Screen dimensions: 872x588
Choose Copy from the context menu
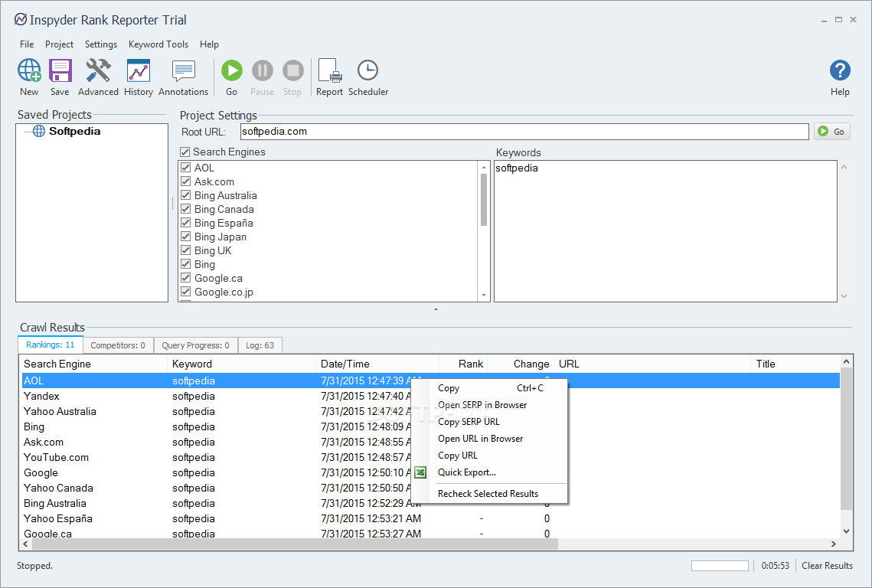(490, 388)
